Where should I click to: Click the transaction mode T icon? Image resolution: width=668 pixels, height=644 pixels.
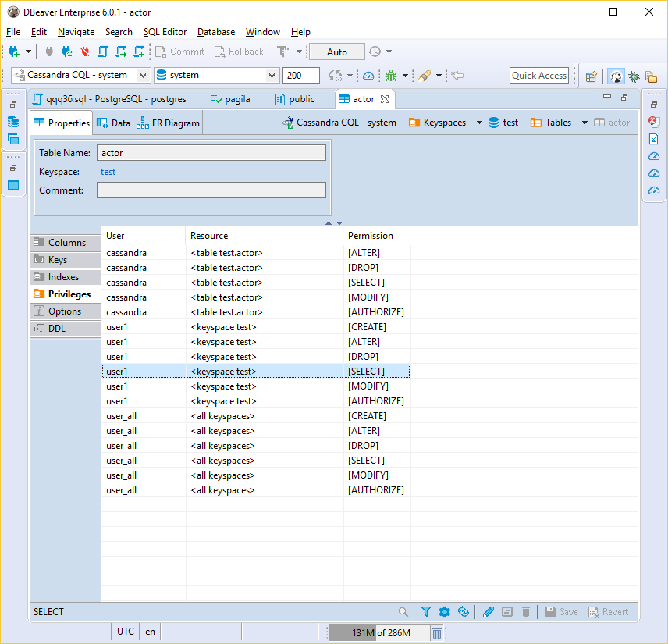coord(282,52)
